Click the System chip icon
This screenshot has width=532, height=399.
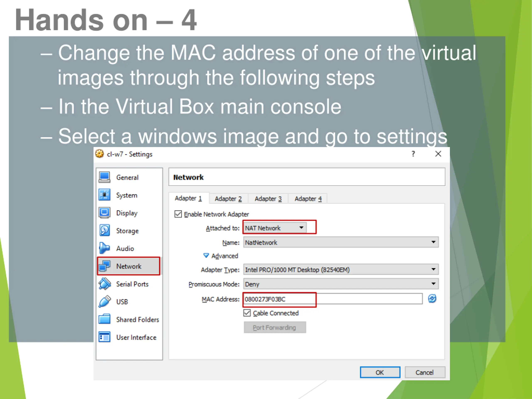coord(104,195)
